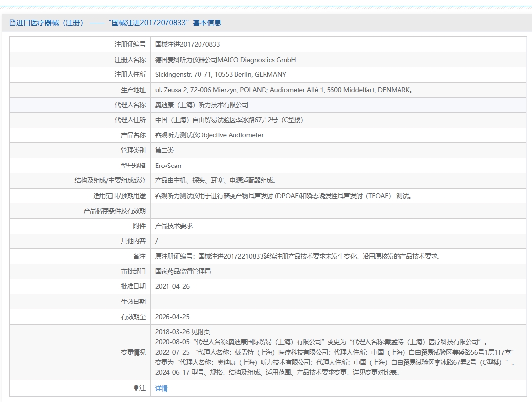The image size is (532, 402).
Task: Click the 结构及组成/主要组成成分 label
Action: coord(110,180)
